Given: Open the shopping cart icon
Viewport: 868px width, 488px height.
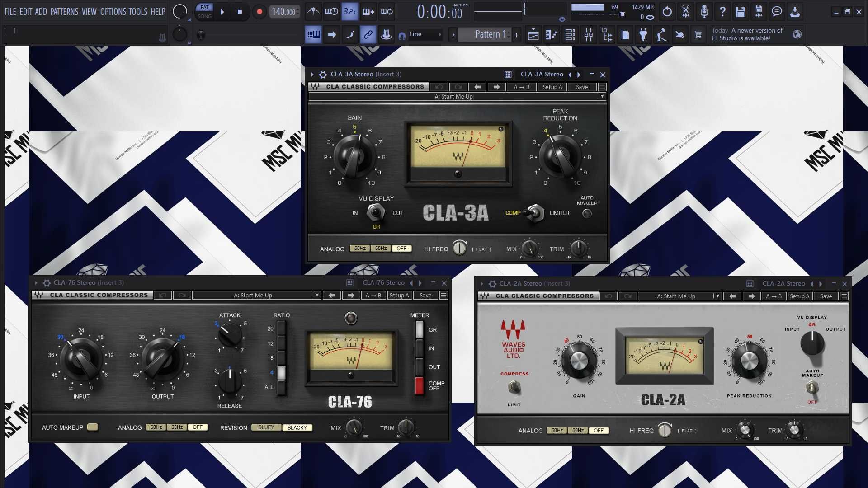Looking at the screenshot, I should click(x=698, y=34).
